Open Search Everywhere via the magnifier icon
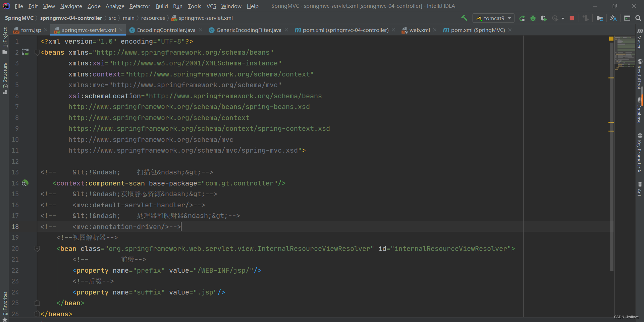Viewport: 644px width, 322px height. click(x=638, y=18)
